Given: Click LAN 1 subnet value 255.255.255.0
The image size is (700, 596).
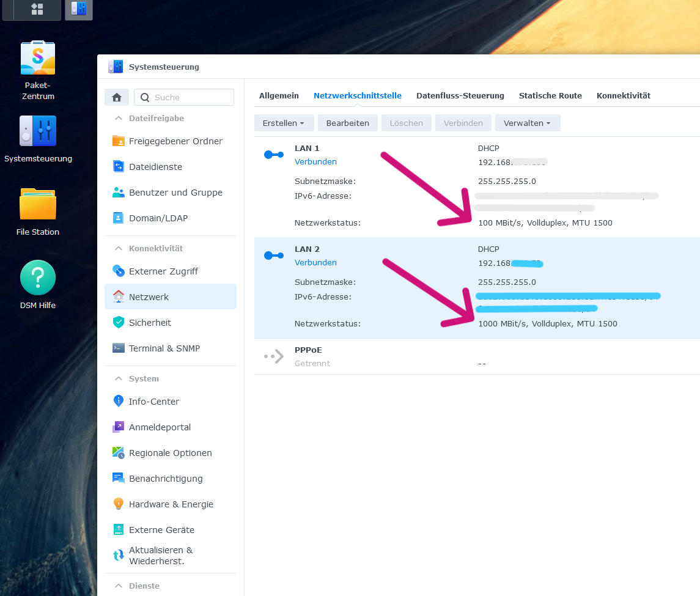Looking at the screenshot, I should tap(507, 182).
